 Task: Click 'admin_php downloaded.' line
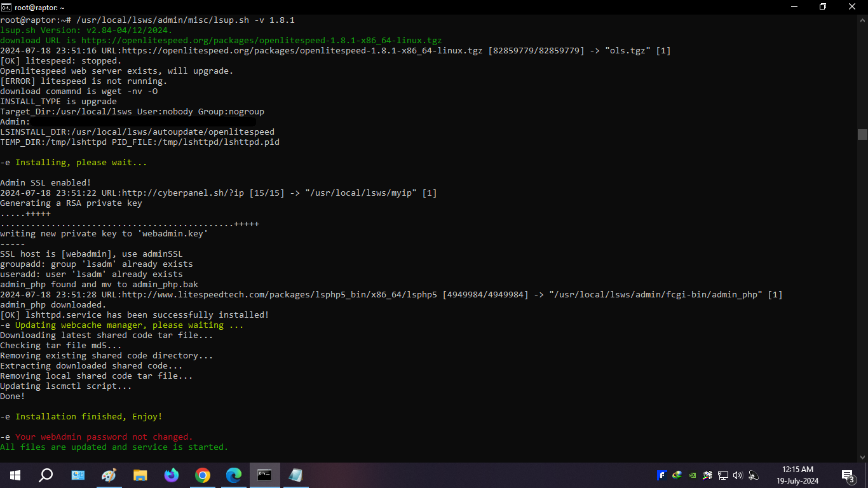(x=53, y=305)
